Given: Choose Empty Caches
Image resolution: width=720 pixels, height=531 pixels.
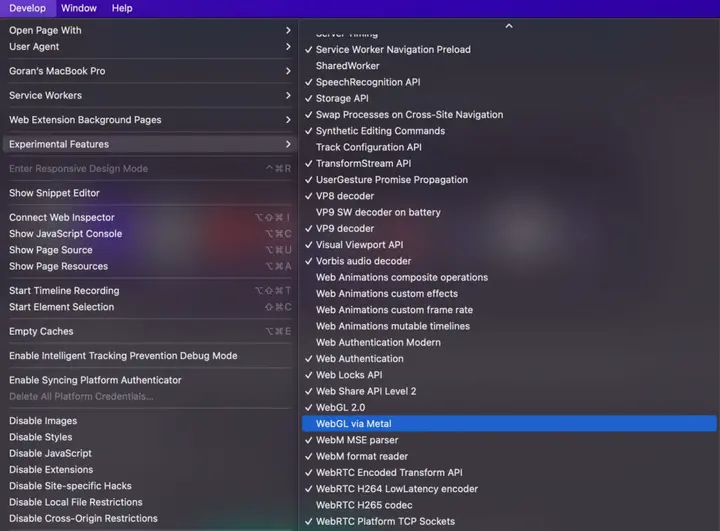Looking at the screenshot, I should 150,331.
